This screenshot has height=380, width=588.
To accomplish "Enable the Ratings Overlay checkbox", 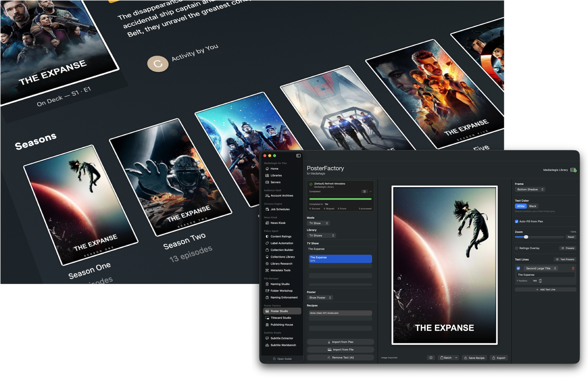I will click(517, 248).
